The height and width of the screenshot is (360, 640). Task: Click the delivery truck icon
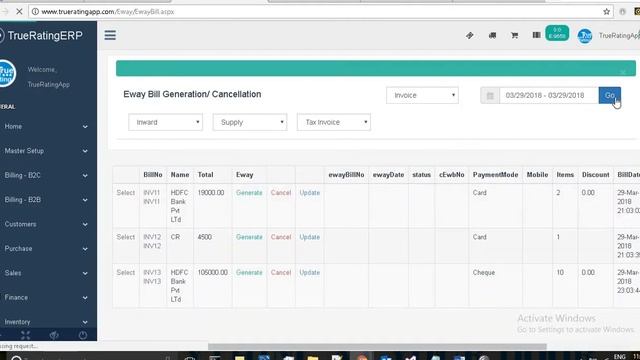[492, 36]
